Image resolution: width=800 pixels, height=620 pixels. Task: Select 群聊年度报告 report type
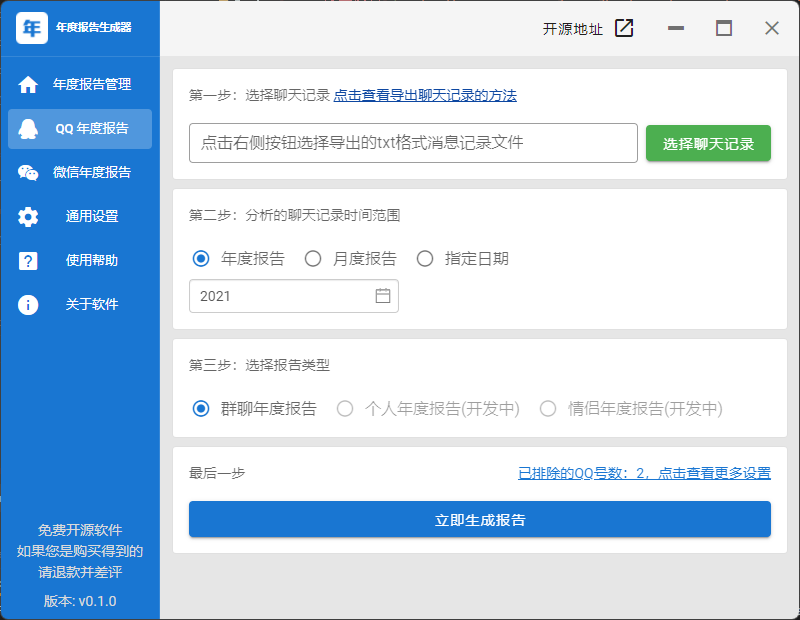coord(201,409)
